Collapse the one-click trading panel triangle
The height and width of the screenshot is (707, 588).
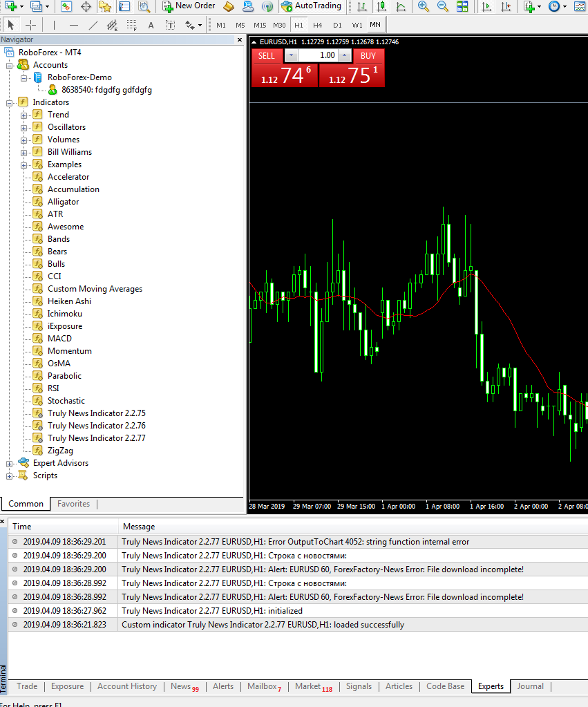tap(254, 42)
